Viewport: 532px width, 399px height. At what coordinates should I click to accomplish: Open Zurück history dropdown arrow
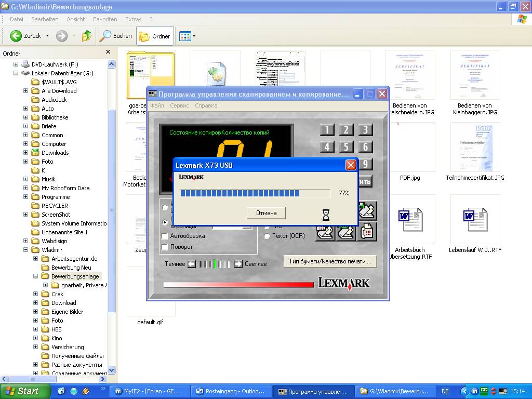click(x=47, y=36)
